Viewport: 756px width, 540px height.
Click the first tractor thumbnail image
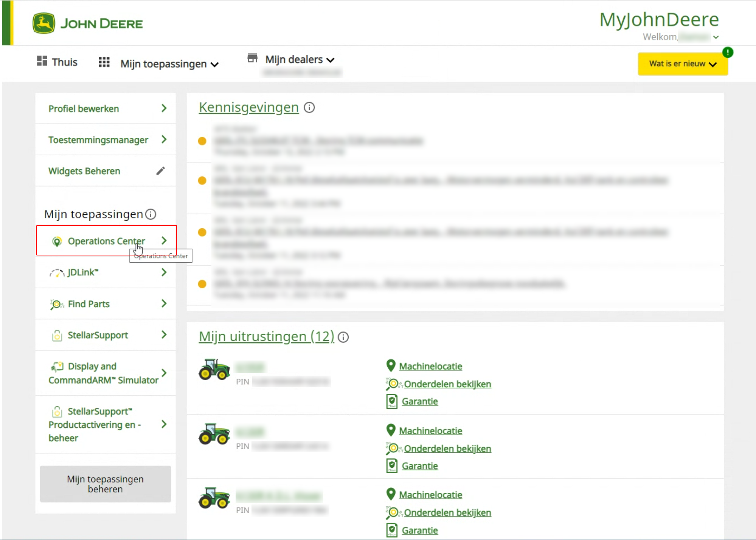[x=214, y=369]
